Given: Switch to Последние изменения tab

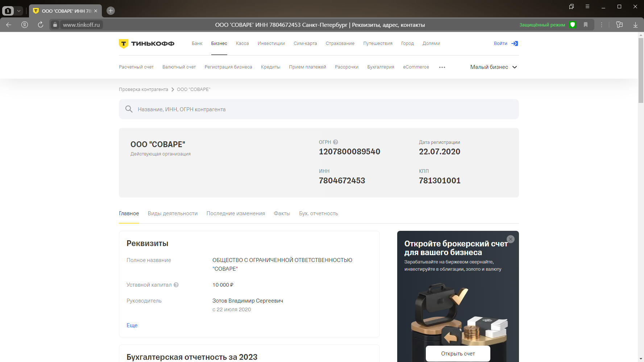Looking at the screenshot, I should point(236,213).
